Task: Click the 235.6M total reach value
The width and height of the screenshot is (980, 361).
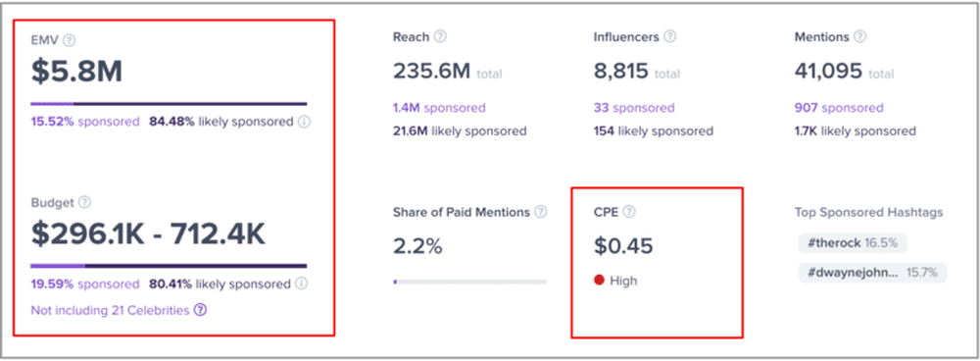Action: tap(448, 72)
